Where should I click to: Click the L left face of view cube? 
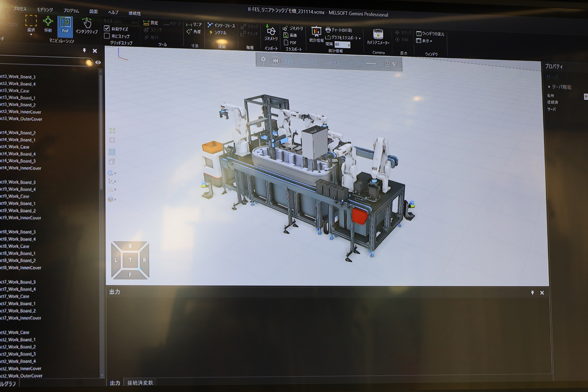point(116,260)
